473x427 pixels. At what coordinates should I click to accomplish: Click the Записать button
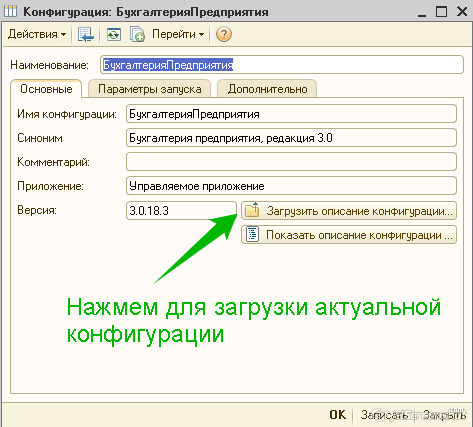[x=384, y=415]
